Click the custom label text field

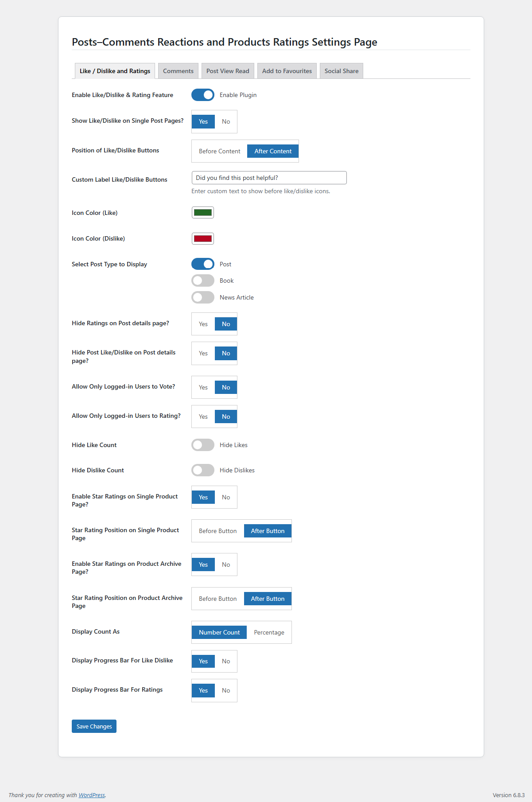click(269, 178)
